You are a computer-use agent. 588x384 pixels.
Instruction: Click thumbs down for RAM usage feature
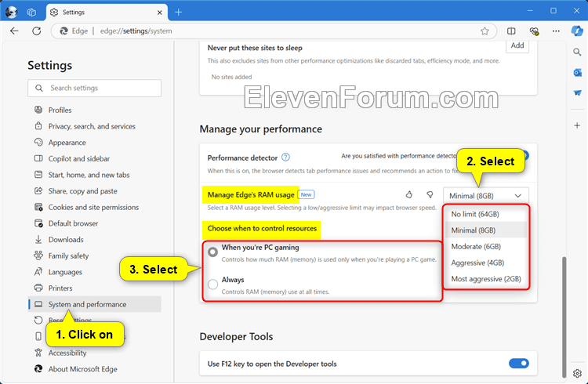point(430,194)
